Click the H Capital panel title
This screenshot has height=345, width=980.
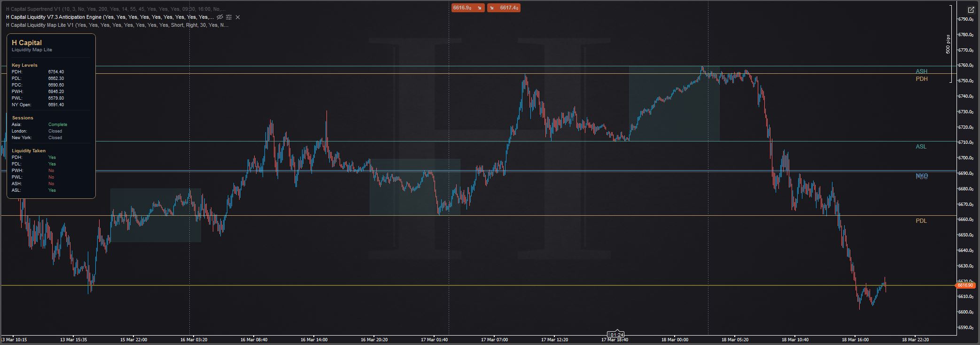click(27, 43)
